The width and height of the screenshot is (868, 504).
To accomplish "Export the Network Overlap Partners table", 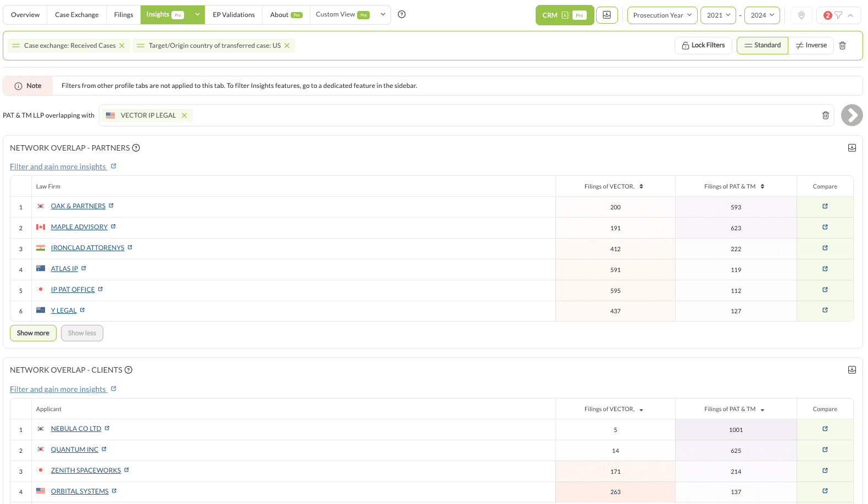I will (x=852, y=148).
